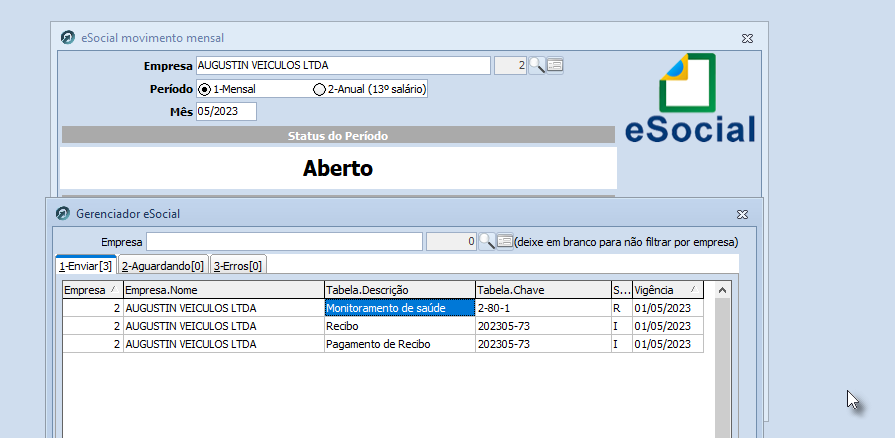Click the Mês field showing 05/2023

coord(226,111)
